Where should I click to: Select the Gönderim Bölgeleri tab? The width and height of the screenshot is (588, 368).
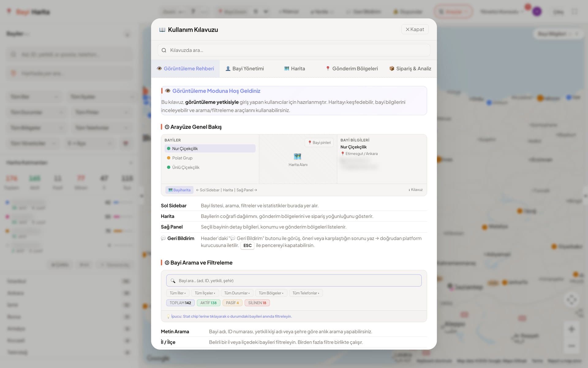[x=352, y=69]
